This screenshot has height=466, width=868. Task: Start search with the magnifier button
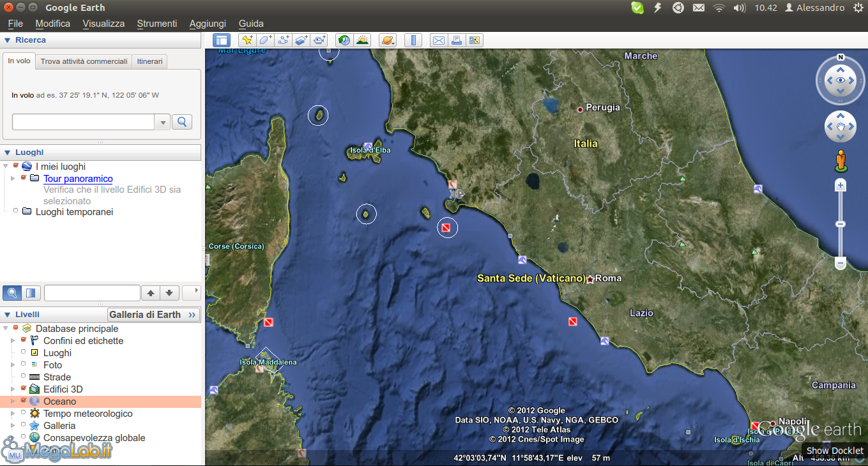[x=183, y=122]
